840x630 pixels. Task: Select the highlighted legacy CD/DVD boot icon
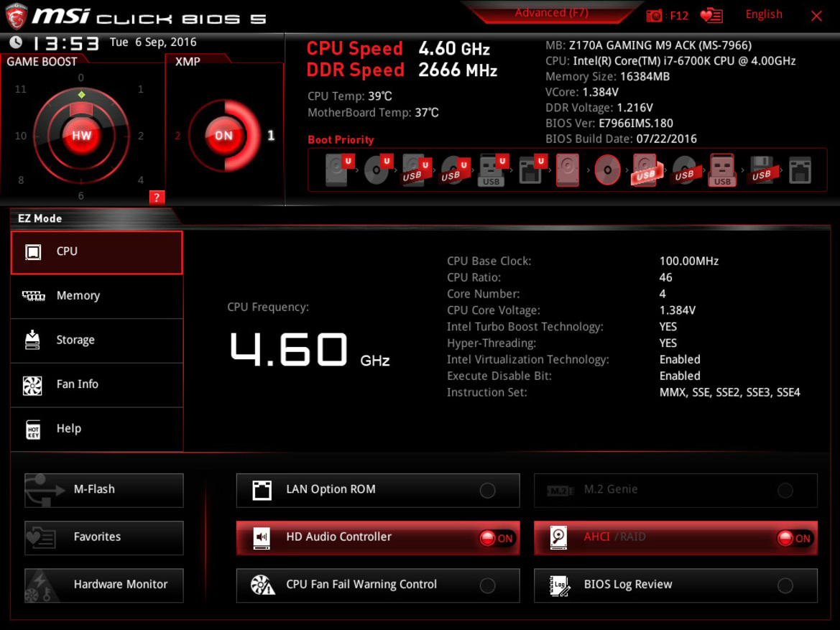(x=607, y=170)
